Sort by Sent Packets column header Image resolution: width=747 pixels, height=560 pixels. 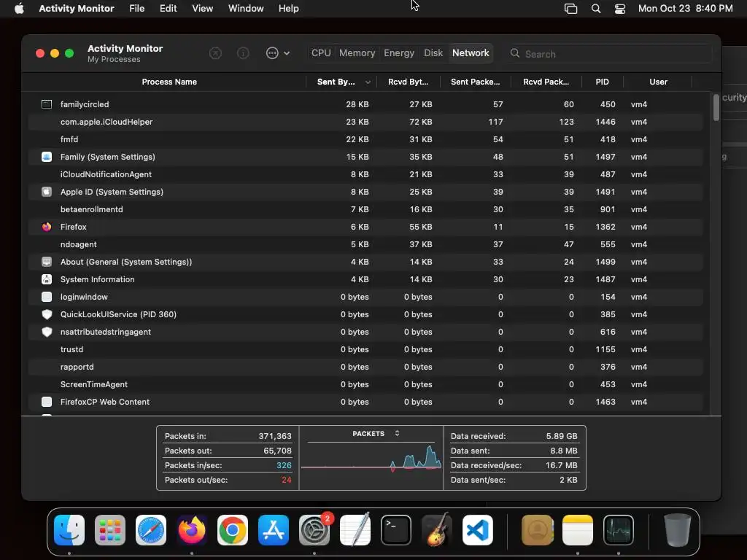coord(475,82)
